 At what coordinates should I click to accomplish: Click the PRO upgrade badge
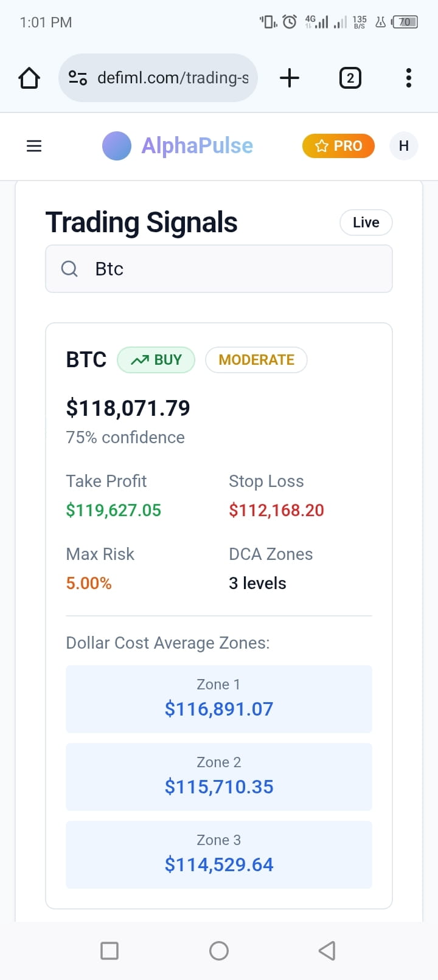pos(338,146)
